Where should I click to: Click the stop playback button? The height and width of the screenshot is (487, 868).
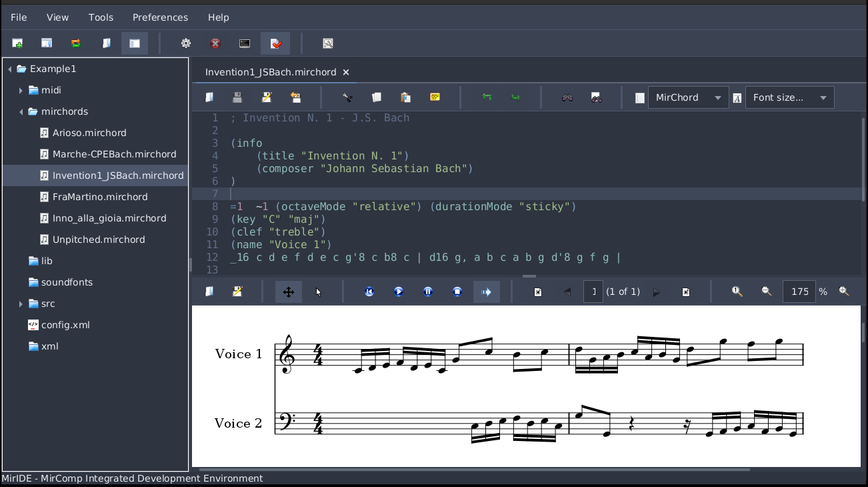pyautogui.click(x=457, y=292)
